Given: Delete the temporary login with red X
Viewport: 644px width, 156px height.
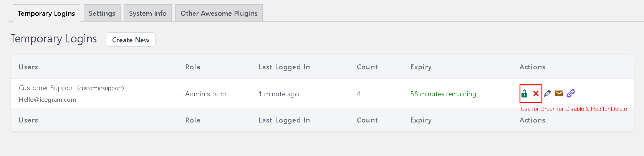Looking at the screenshot, I should click(x=536, y=94).
